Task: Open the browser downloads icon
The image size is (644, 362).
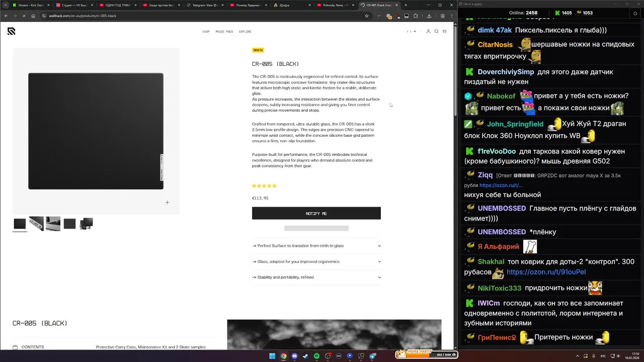Action: 429,16
